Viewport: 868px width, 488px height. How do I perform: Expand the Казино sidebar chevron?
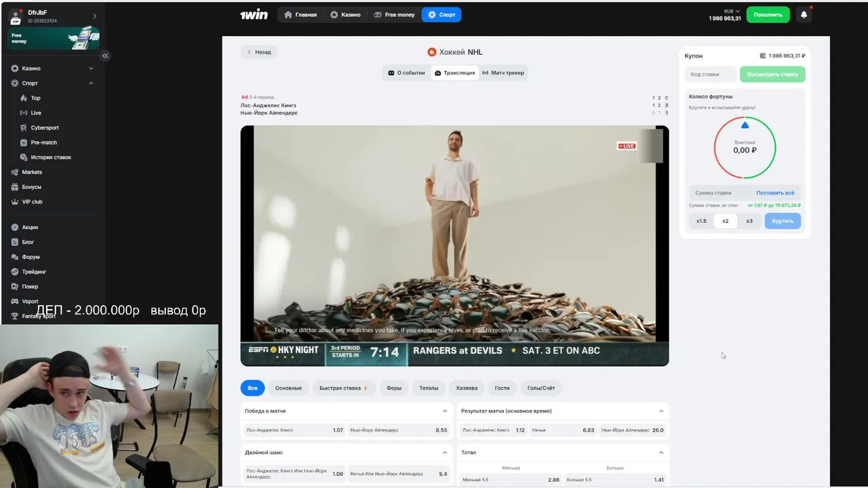(91, 68)
